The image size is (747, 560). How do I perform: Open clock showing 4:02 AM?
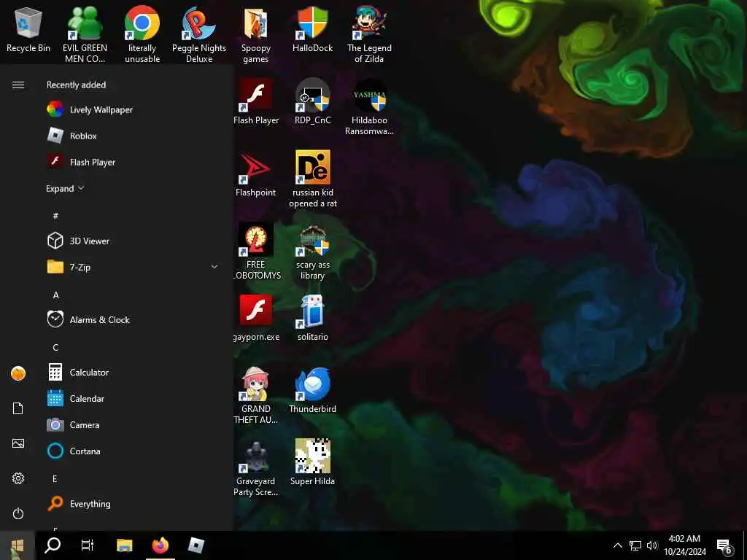[x=684, y=545]
